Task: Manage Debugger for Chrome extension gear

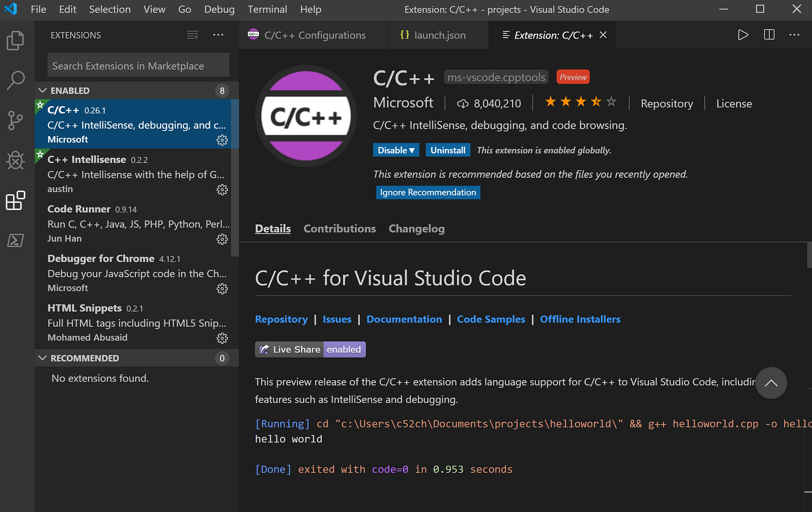Action: (x=222, y=289)
